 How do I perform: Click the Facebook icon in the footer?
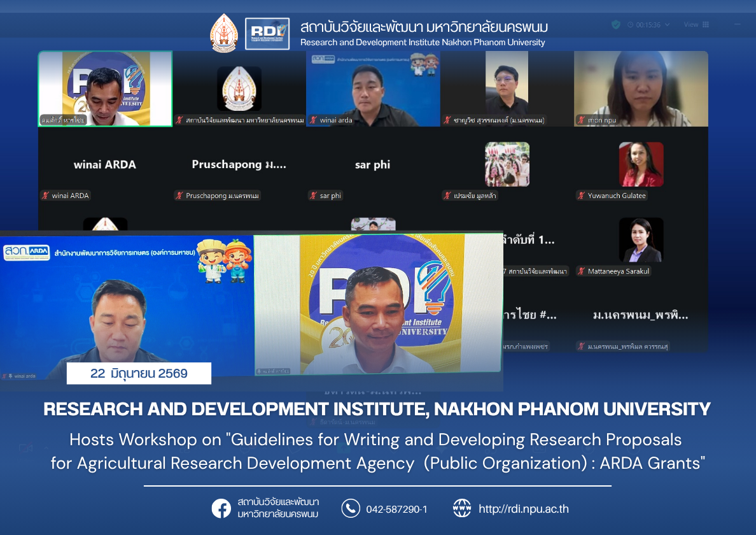click(221, 508)
